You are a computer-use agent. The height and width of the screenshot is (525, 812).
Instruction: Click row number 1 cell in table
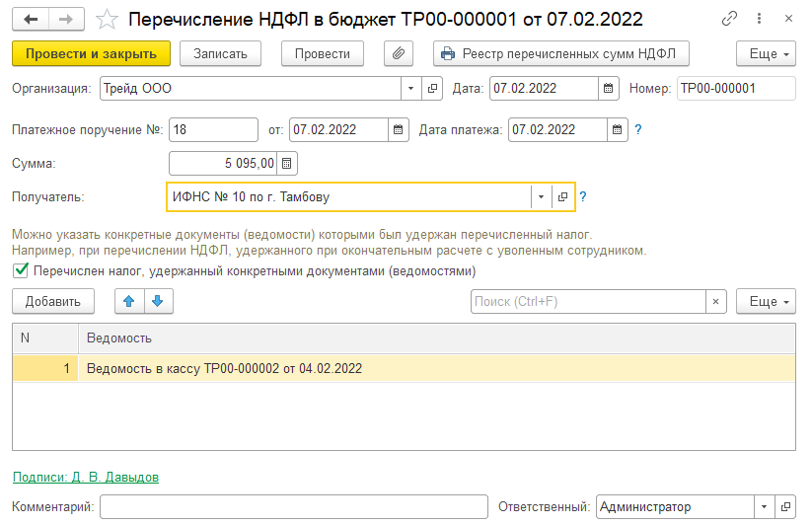(45, 369)
